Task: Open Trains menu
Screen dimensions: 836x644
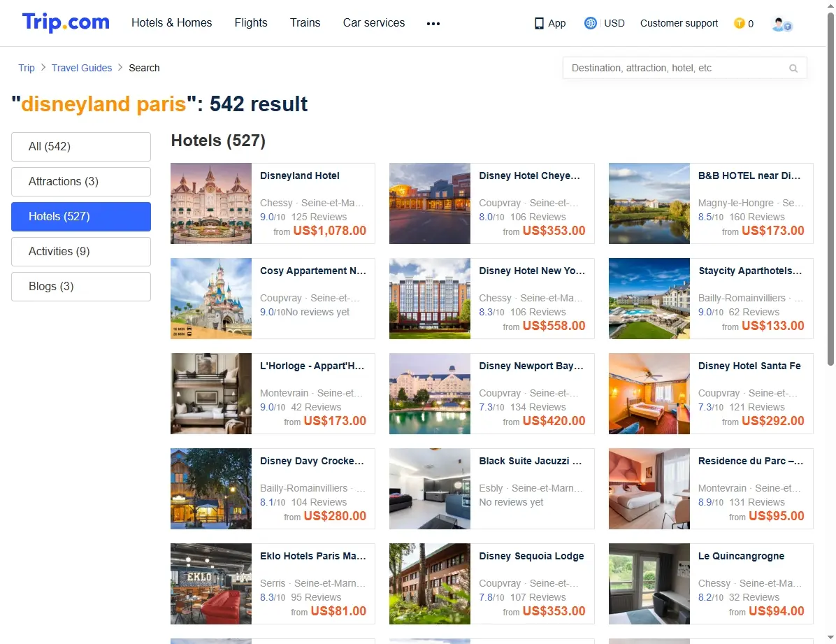Action: (305, 23)
